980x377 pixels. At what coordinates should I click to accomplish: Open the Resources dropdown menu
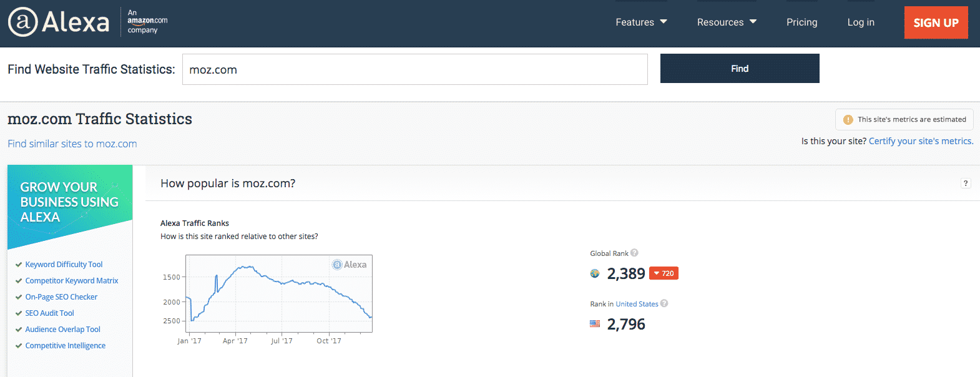[x=727, y=22]
